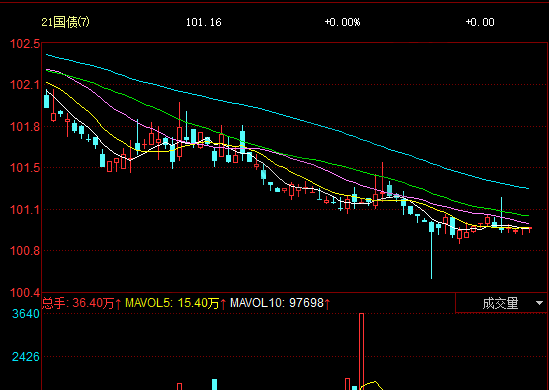Viewport: 549px width, 390px height.
Task: Click the 2426 volume axis label
Action: (26, 357)
